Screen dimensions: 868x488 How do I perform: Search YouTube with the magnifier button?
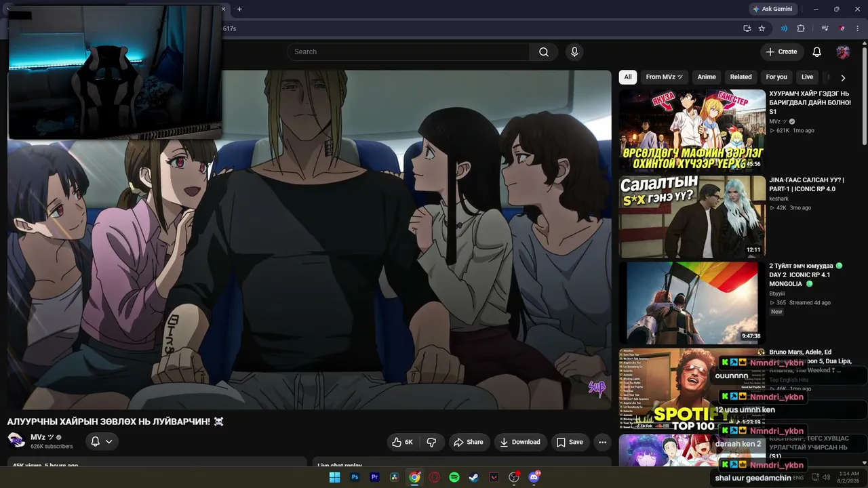[x=544, y=52]
